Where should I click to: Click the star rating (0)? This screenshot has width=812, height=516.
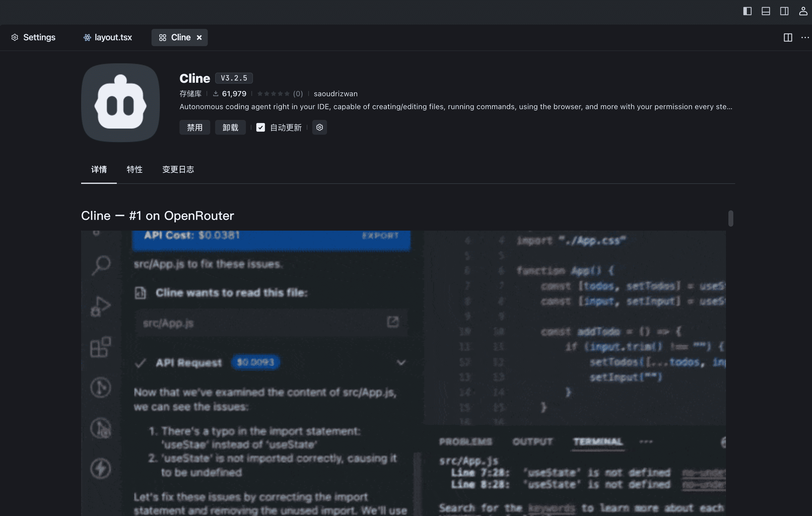tap(280, 93)
